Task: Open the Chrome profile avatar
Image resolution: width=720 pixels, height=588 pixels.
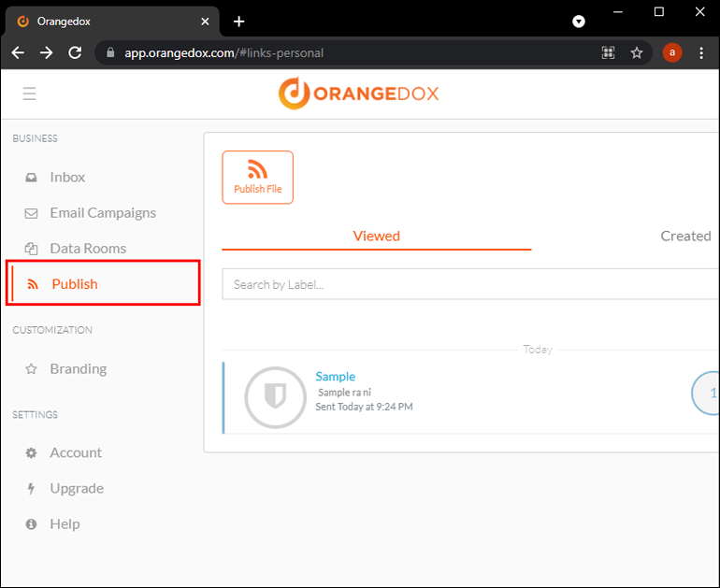Action: [671, 52]
